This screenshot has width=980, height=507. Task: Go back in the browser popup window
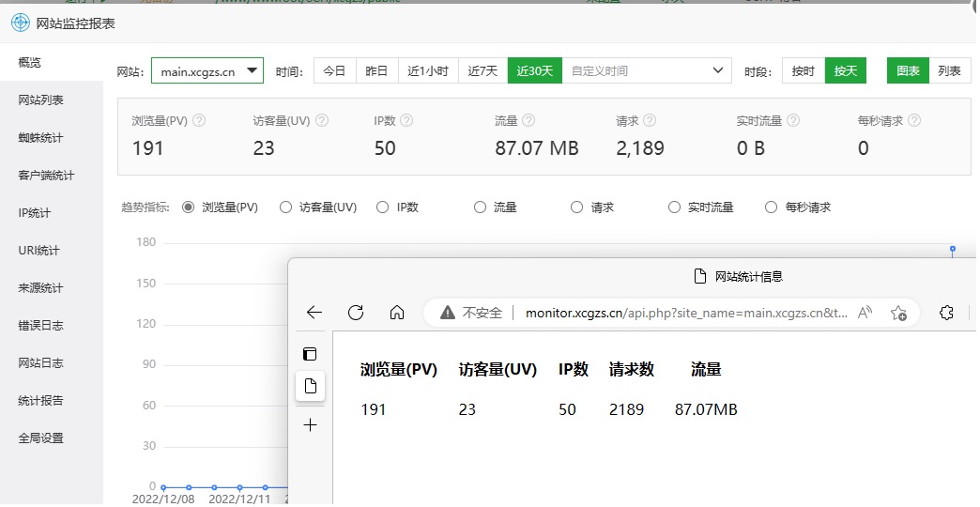314,313
